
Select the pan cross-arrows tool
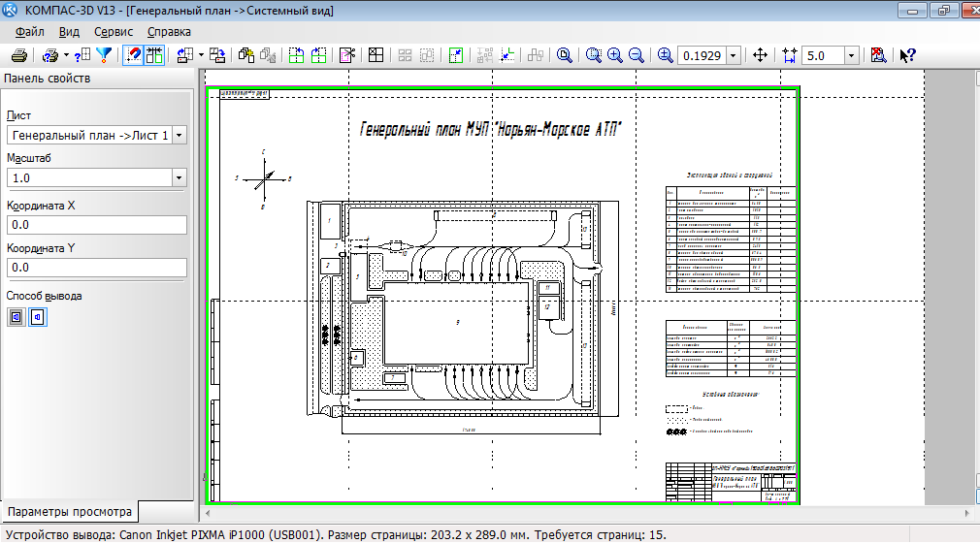tap(760, 55)
